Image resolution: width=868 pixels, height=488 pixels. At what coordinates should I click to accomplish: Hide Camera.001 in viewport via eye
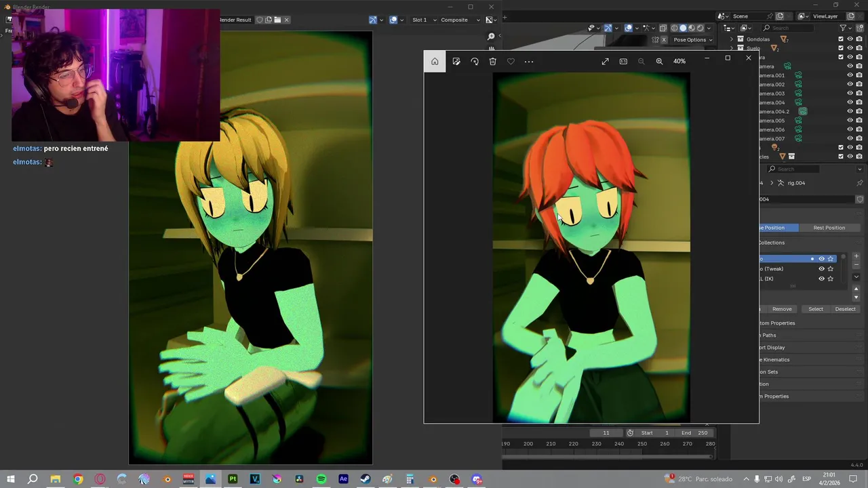(x=850, y=75)
